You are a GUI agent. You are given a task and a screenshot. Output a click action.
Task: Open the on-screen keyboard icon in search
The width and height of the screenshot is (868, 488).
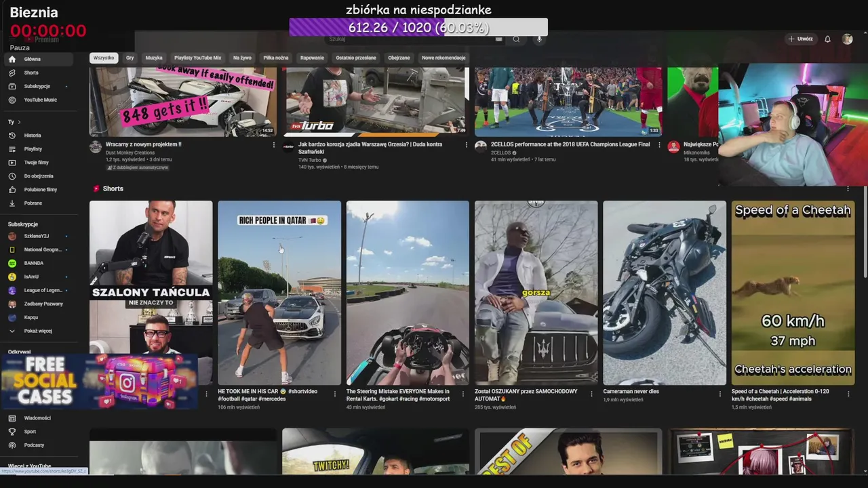click(x=498, y=39)
